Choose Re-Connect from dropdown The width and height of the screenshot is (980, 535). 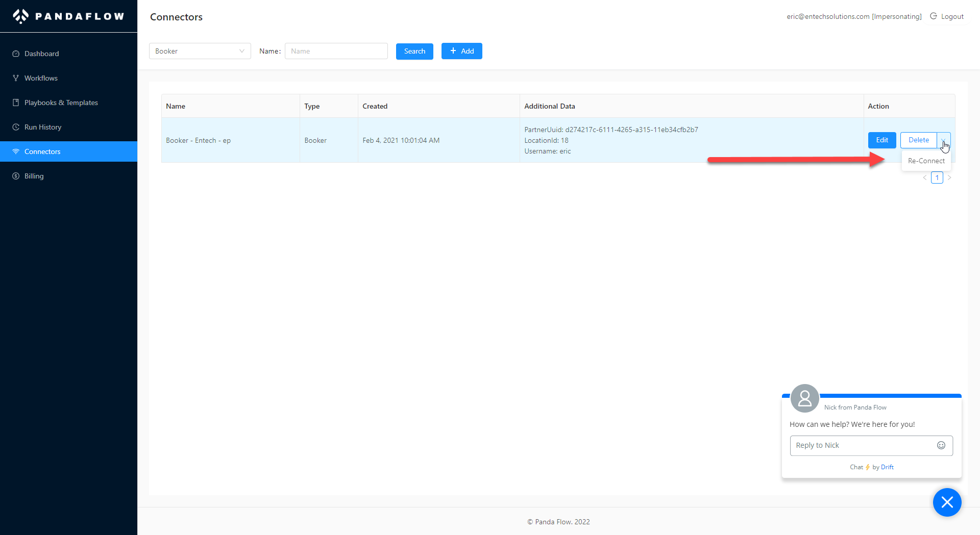tap(926, 161)
